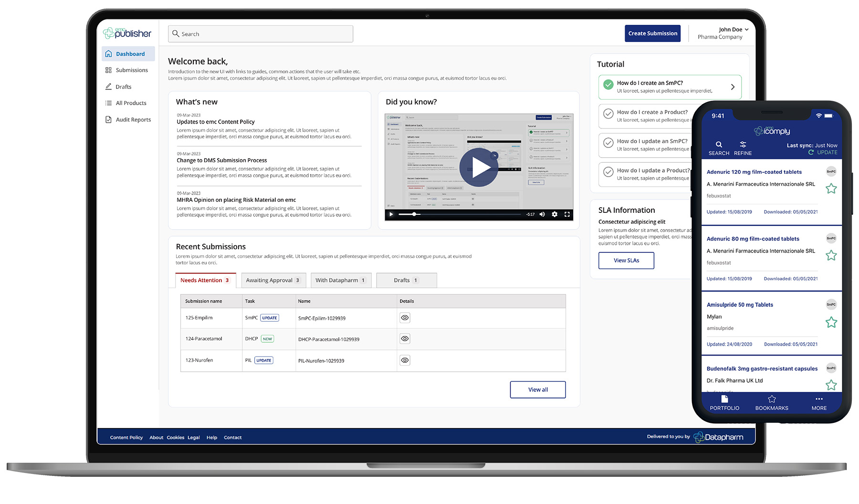This screenshot has width=859, height=504.
Task: Click the Drafts pencil icon in sidebar
Action: pos(108,87)
